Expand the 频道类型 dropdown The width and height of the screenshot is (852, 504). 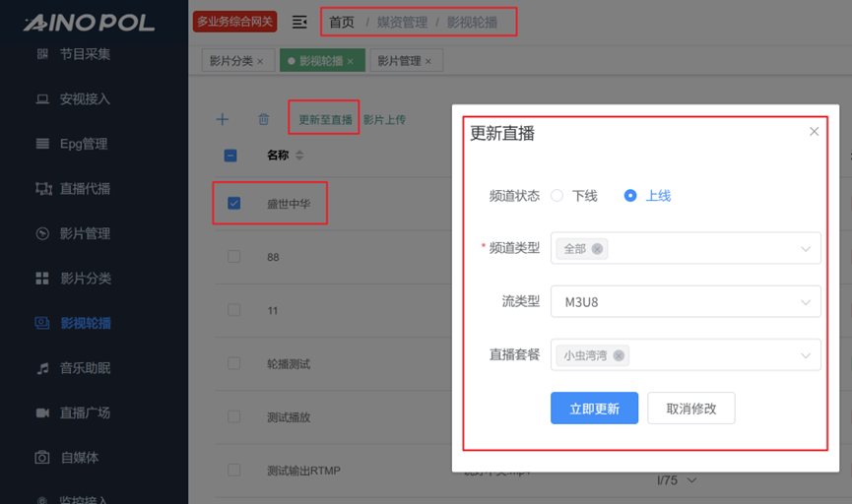point(806,249)
